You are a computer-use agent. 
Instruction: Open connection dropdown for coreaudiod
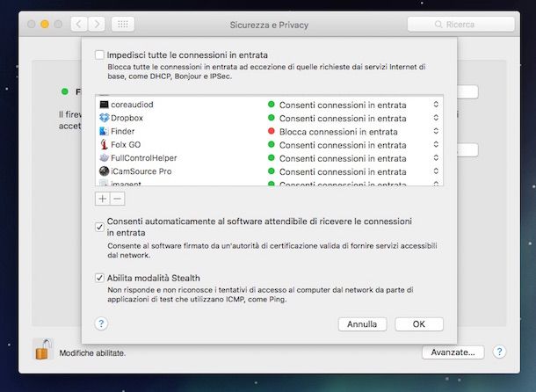[x=436, y=105]
